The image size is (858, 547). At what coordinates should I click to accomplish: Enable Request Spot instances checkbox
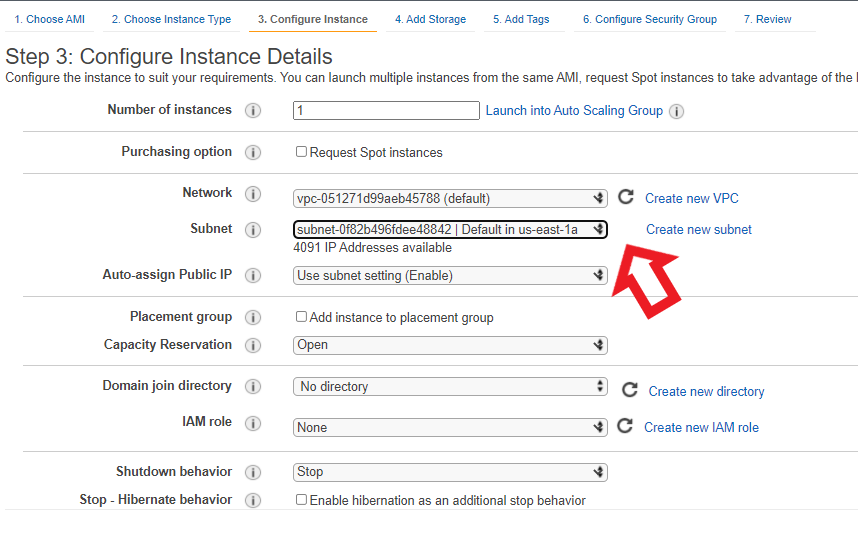[x=302, y=152]
